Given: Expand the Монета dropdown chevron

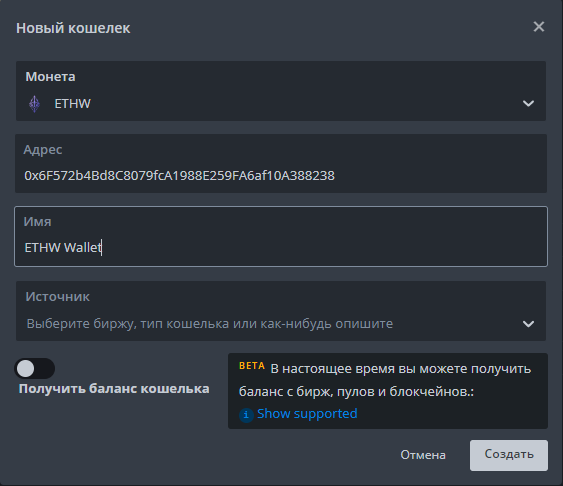Looking at the screenshot, I should [528, 104].
